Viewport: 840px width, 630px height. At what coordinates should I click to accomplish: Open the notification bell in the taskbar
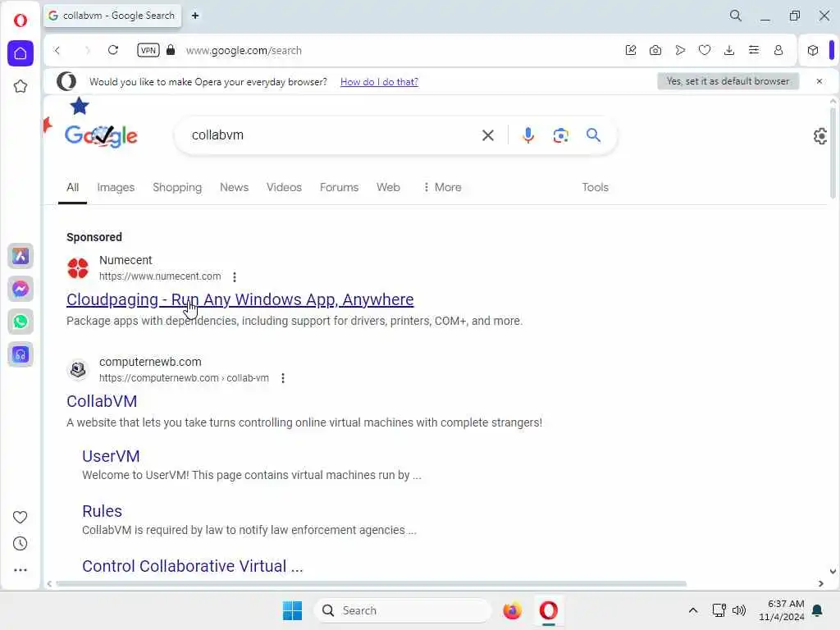(818, 610)
